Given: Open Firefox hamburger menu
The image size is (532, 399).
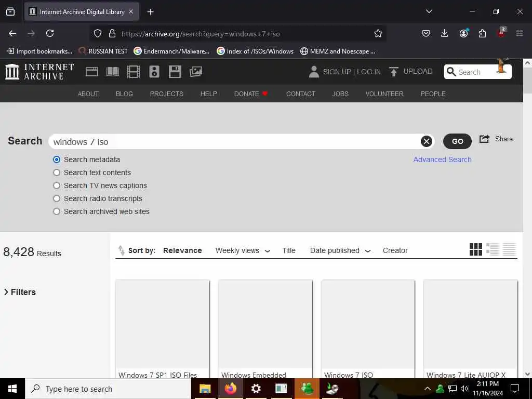Looking at the screenshot, I should tap(520, 33).
